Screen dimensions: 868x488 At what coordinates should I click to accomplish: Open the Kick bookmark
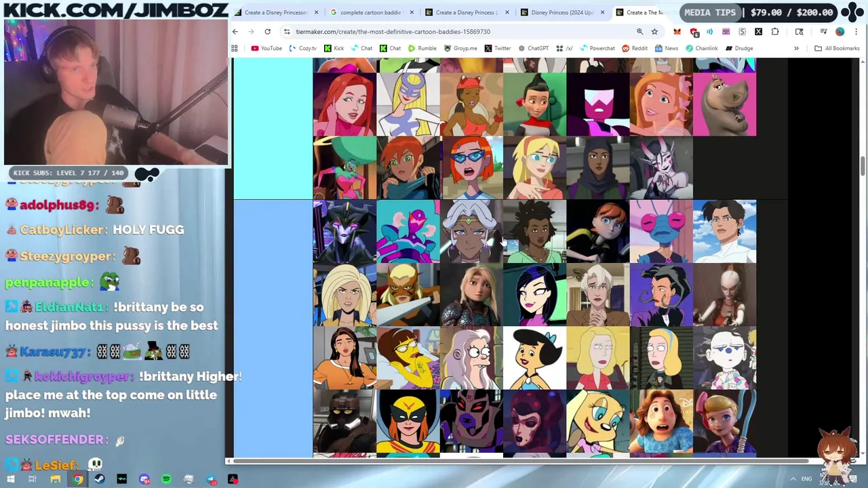coord(334,48)
